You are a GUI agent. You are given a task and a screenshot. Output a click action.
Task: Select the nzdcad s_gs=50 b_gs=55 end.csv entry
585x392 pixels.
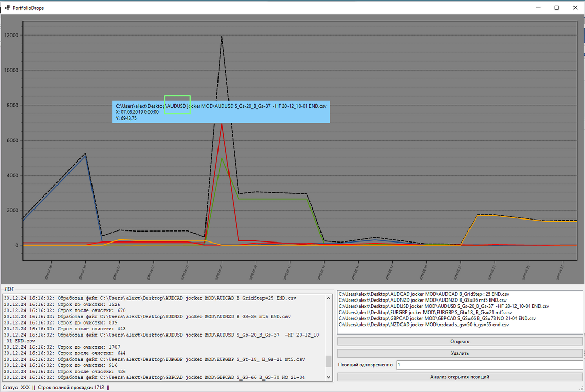(x=424, y=325)
